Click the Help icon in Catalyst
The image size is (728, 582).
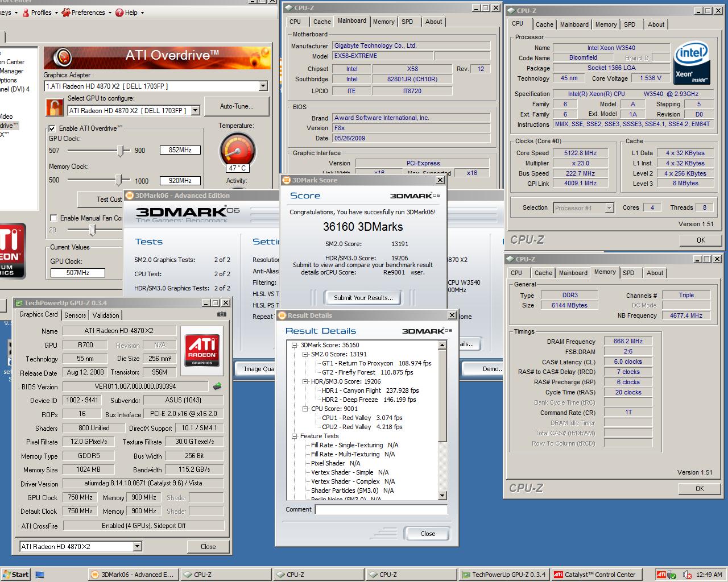[119, 13]
